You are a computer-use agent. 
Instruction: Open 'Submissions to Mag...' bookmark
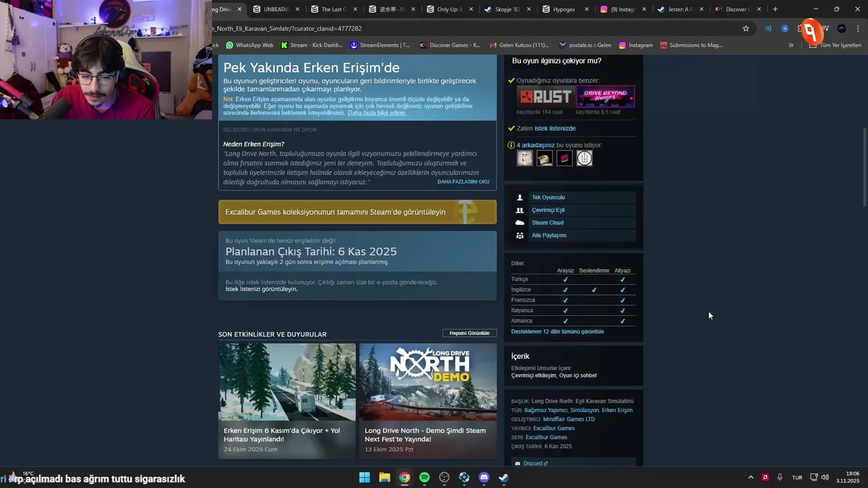690,45
